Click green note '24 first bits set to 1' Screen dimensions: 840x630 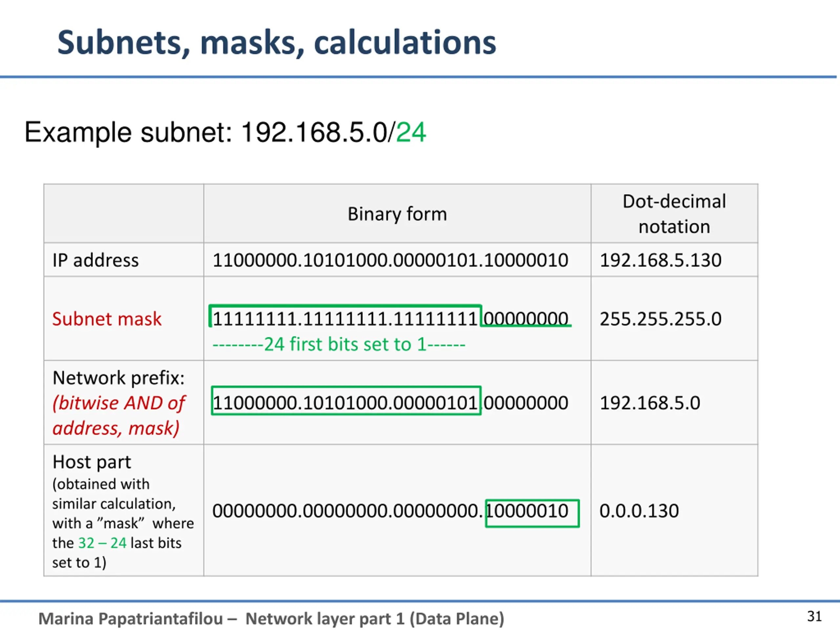[x=339, y=345]
